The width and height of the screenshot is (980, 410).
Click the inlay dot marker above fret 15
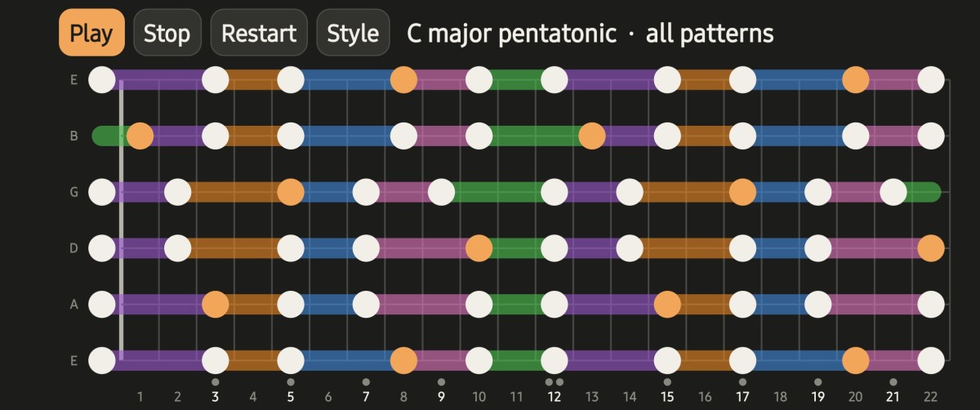[667, 381]
